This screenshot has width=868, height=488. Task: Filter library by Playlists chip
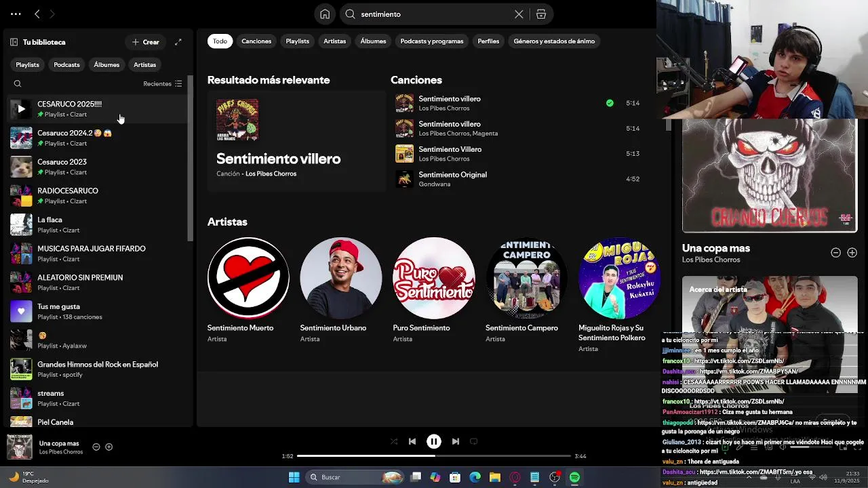[x=28, y=65]
